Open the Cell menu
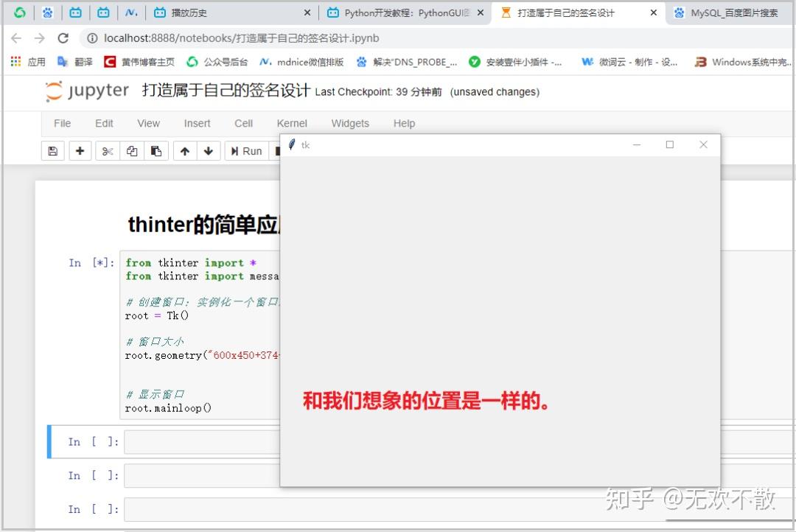 coord(243,123)
